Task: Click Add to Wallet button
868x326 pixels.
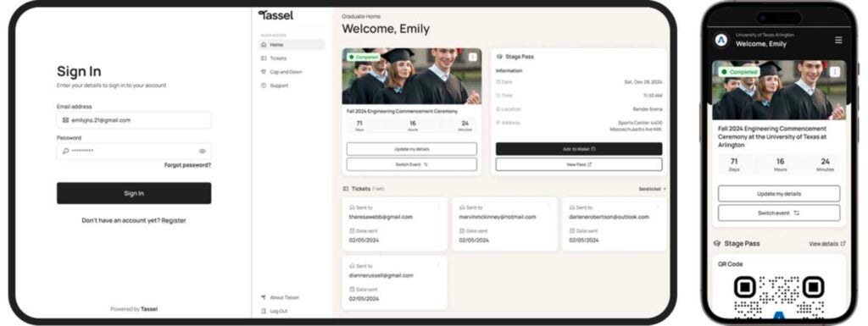Action: coord(578,149)
